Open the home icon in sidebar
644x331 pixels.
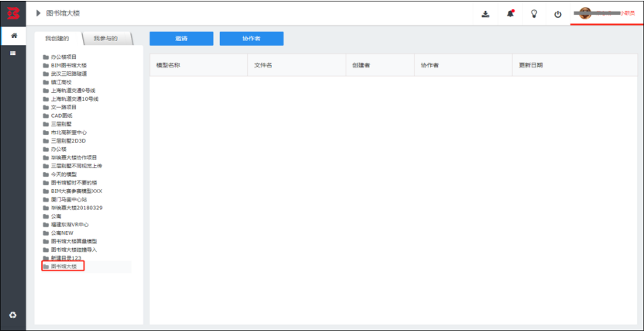[x=13, y=36]
